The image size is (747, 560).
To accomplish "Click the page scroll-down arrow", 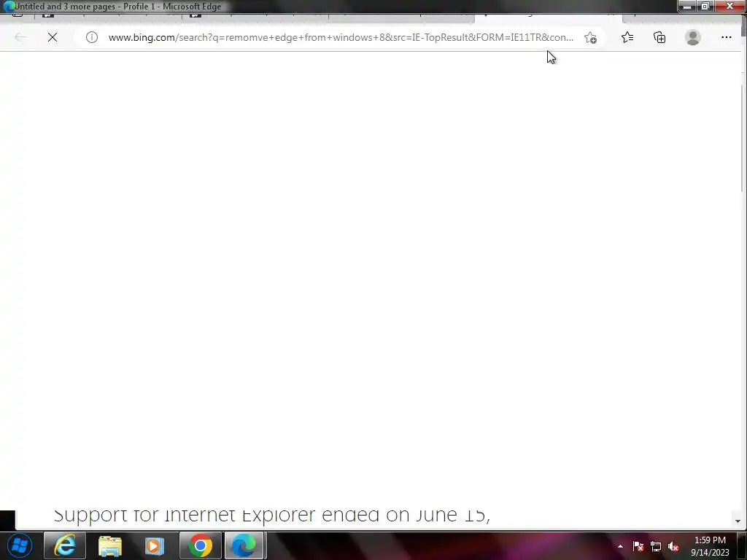I will click(x=738, y=521).
